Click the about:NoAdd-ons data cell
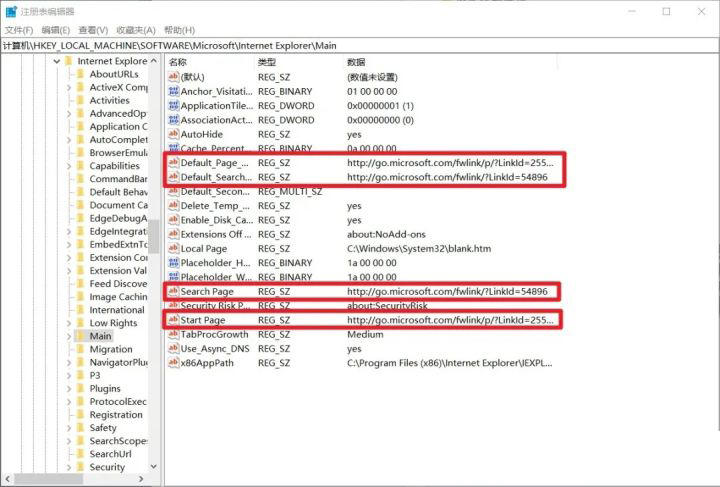 tap(386, 234)
